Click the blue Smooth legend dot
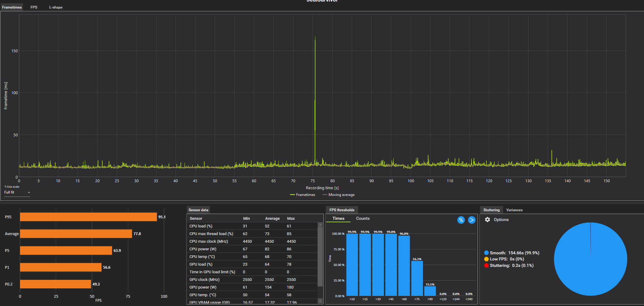The image size is (644, 306). click(486, 253)
